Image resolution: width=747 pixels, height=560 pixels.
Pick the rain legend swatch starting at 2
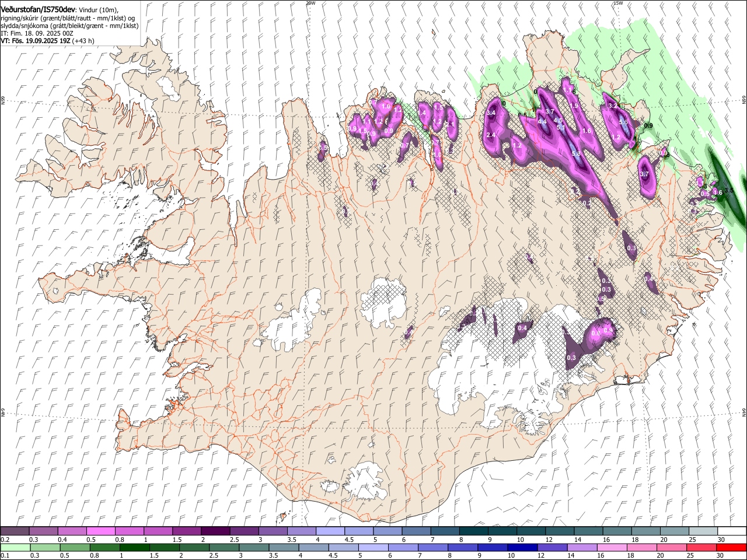pos(194,548)
